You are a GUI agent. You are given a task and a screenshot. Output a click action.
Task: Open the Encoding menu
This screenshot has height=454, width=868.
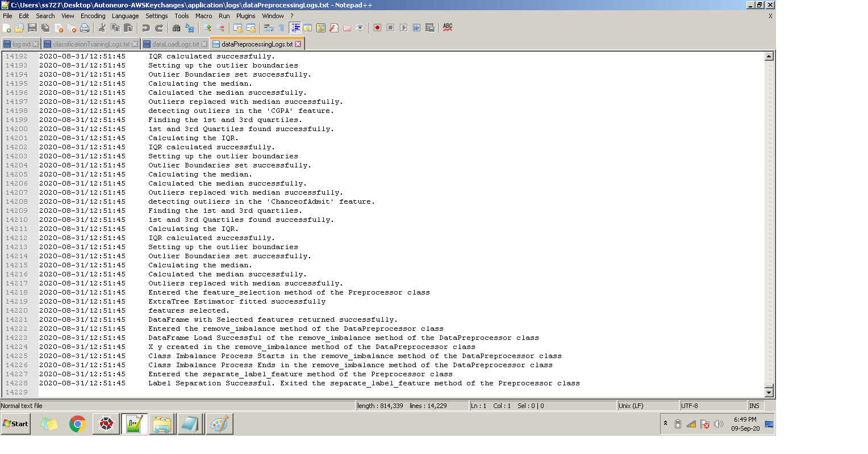coord(93,16)
